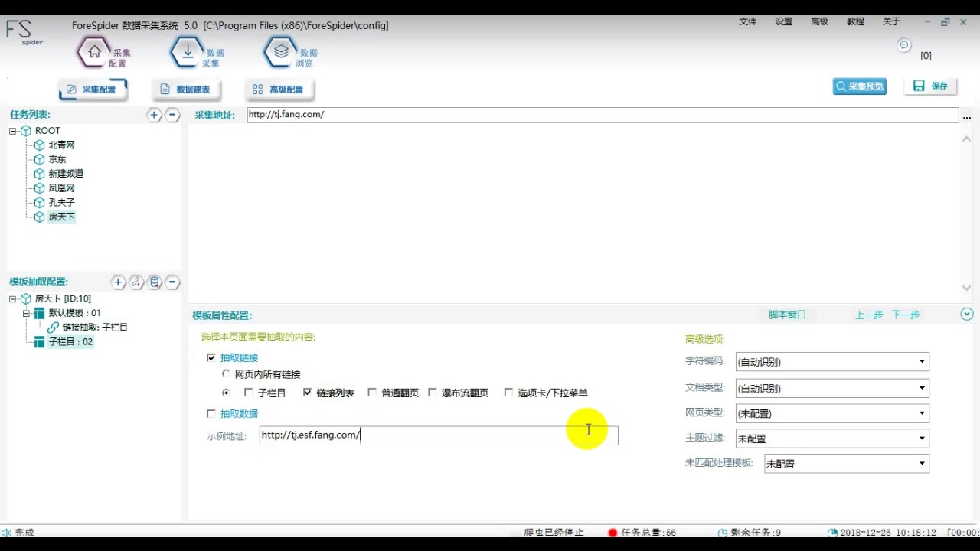Toggle the 抽取数据 checkbox
Image resolution: width=980 pixels, height=551 pixels.
pos(211,413)
